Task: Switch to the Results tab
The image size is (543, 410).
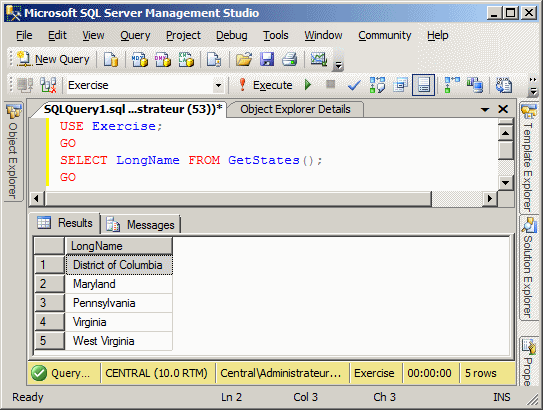Action: [65, 223]
